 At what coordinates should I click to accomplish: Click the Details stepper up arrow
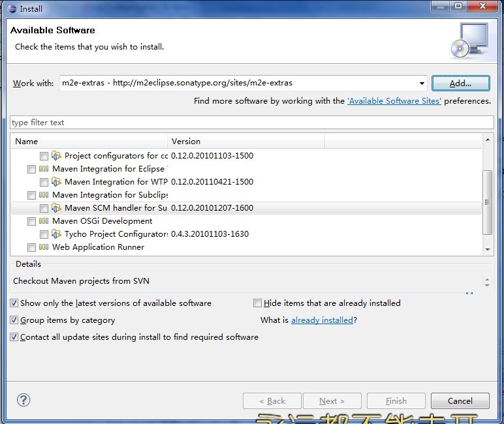(x=487, y=279)
